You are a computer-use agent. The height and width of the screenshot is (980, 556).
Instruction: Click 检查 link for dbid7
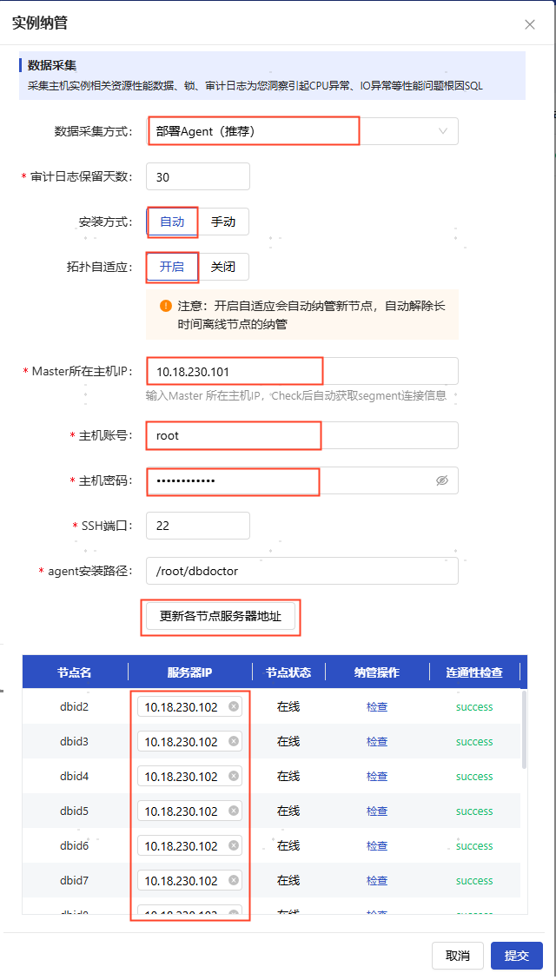377,881
